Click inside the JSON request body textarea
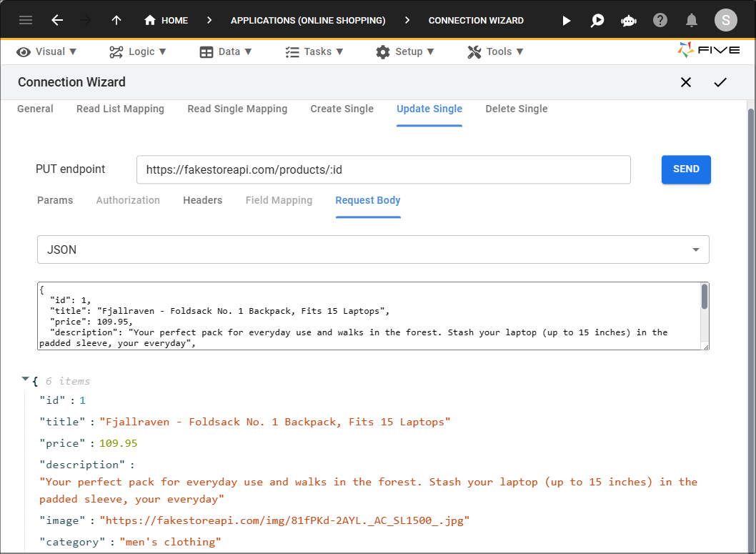Screen dimensions: 756x554 point(369,316)
